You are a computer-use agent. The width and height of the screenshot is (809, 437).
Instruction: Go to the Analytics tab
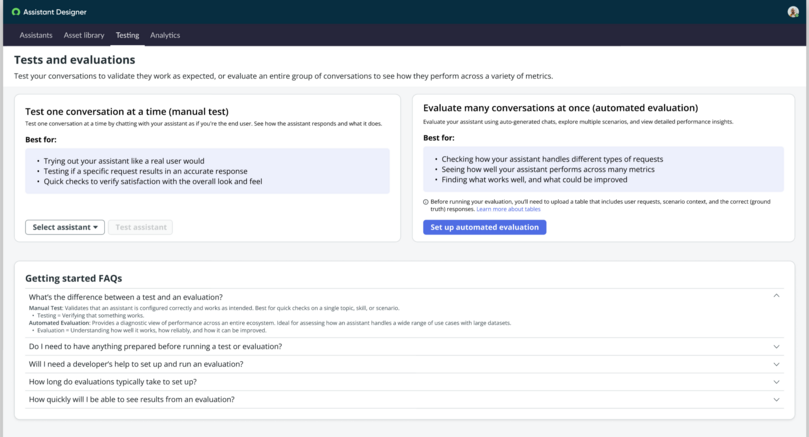pyautogui.click(x=165, y=35)
